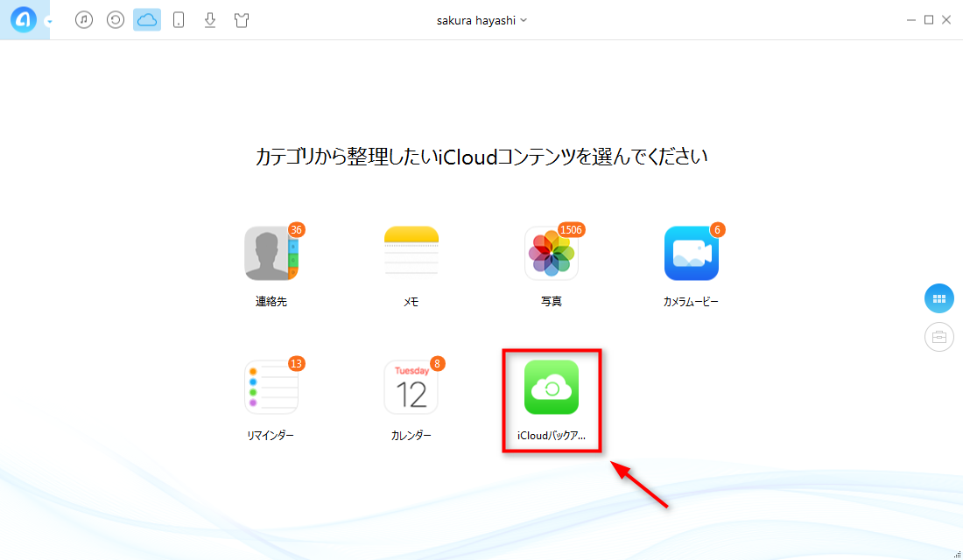
Task: Open the iCloudバックアップ category icon
Action: (x=552, y=387)
